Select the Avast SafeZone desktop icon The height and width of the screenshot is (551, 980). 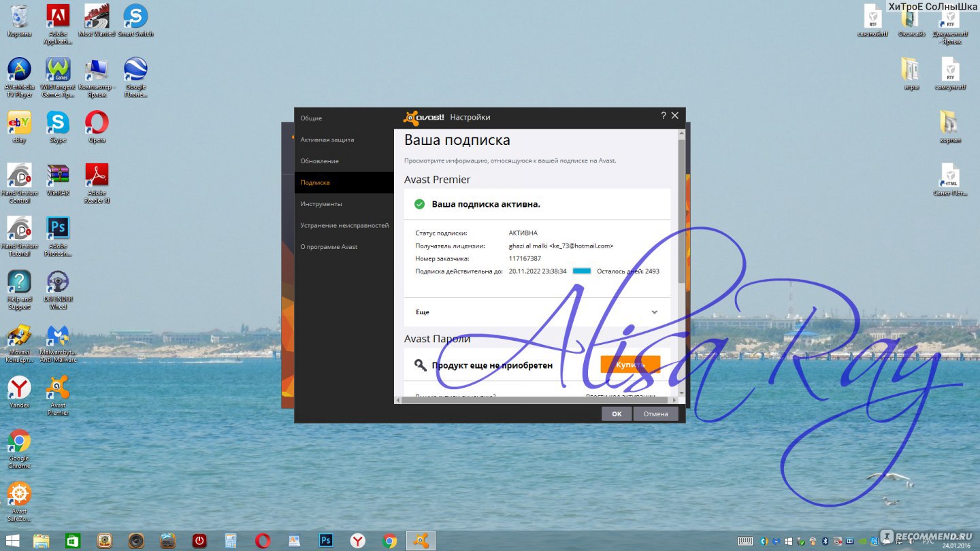(x=19, y=502)
